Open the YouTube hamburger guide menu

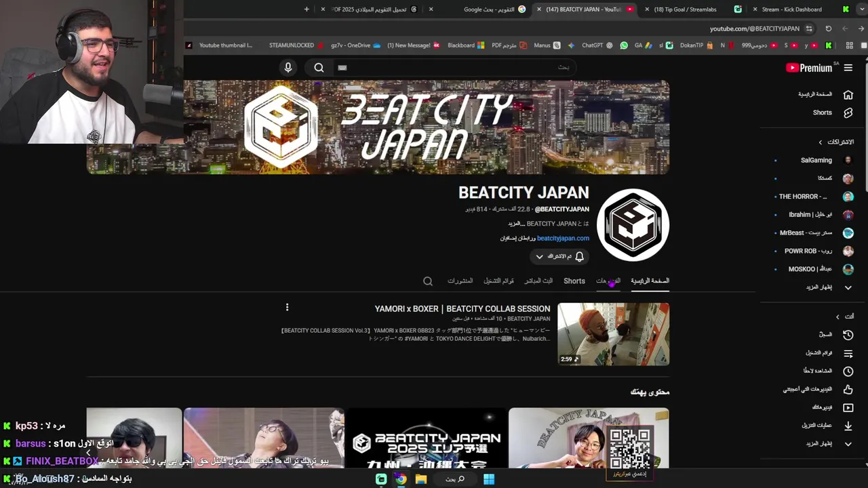[848, 68]
